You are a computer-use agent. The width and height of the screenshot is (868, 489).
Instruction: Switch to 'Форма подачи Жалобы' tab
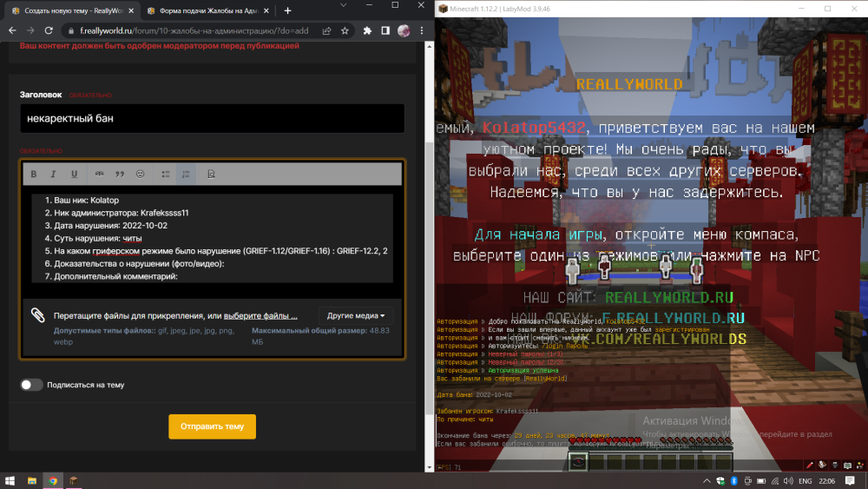pos(208,10)
